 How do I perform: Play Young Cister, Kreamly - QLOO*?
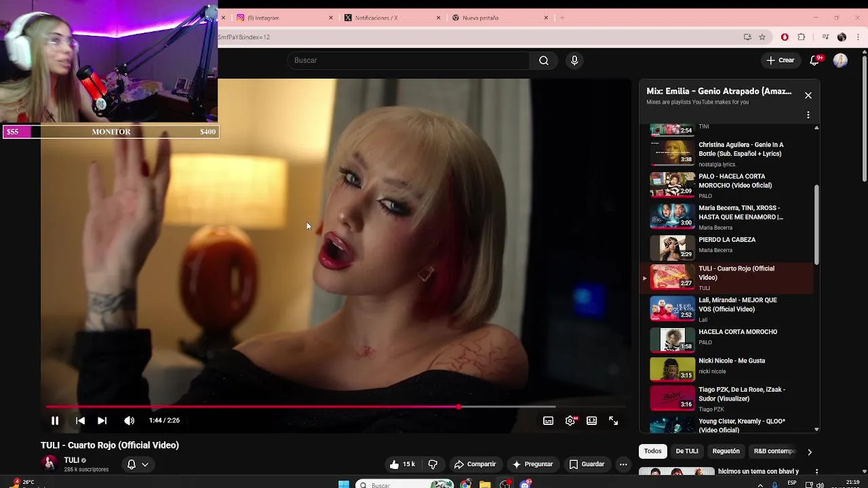click(x=726, y=425)
